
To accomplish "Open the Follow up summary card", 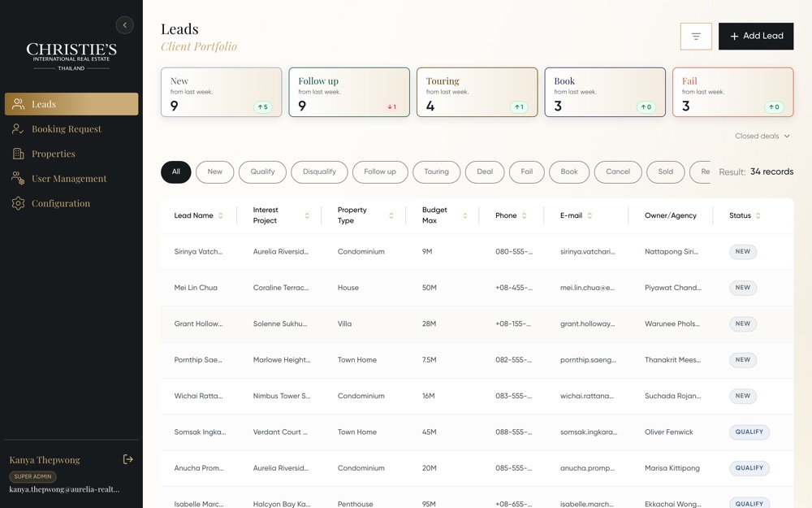I will 349,93.
